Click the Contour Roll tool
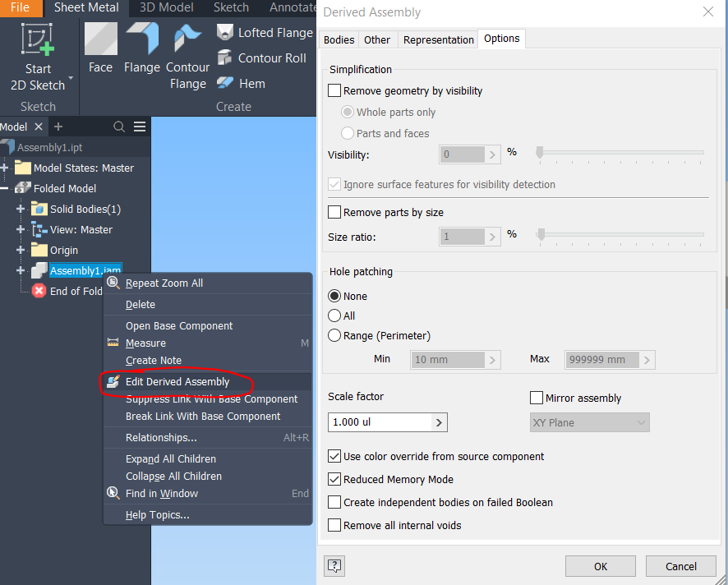The width and height of the screenshot is (728, 585). tap(262, 58)
